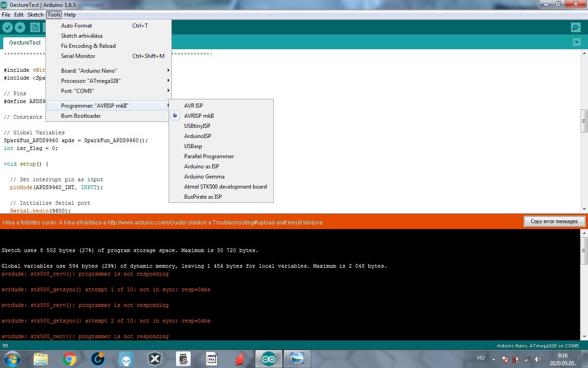Click the dark X hexagon taskbar icon
Screen dimensions: 588x368
(x=155, y=359)
